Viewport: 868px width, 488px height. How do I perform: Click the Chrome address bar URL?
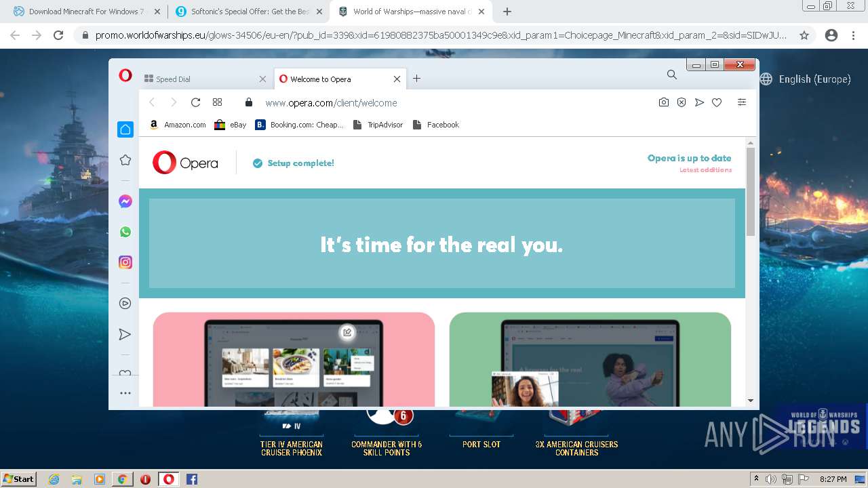[441, 35]
